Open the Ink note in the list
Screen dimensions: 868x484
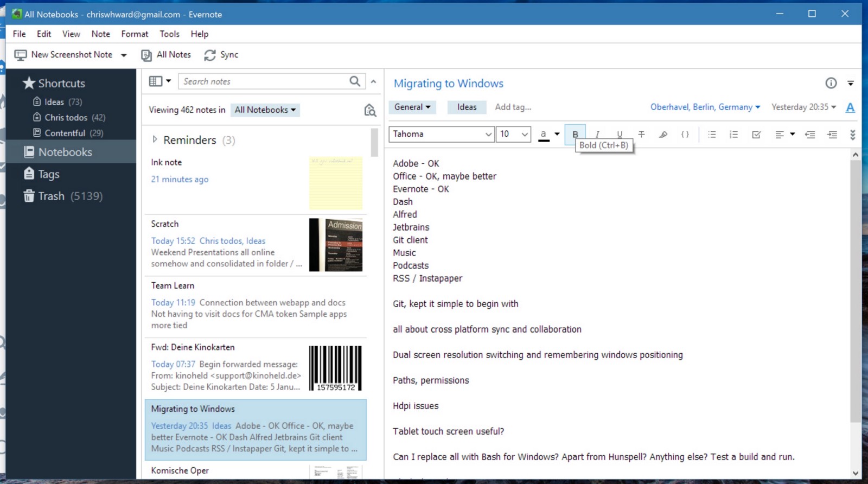pos(256,183)
